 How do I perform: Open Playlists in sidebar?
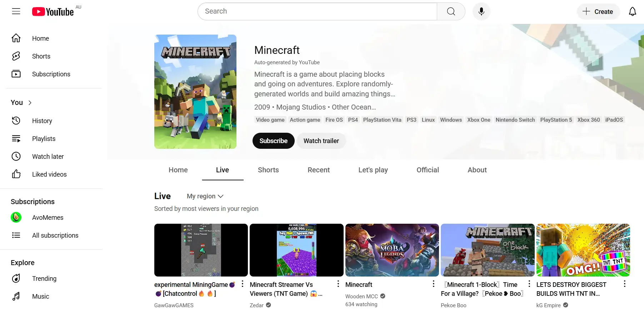(54, 138)
